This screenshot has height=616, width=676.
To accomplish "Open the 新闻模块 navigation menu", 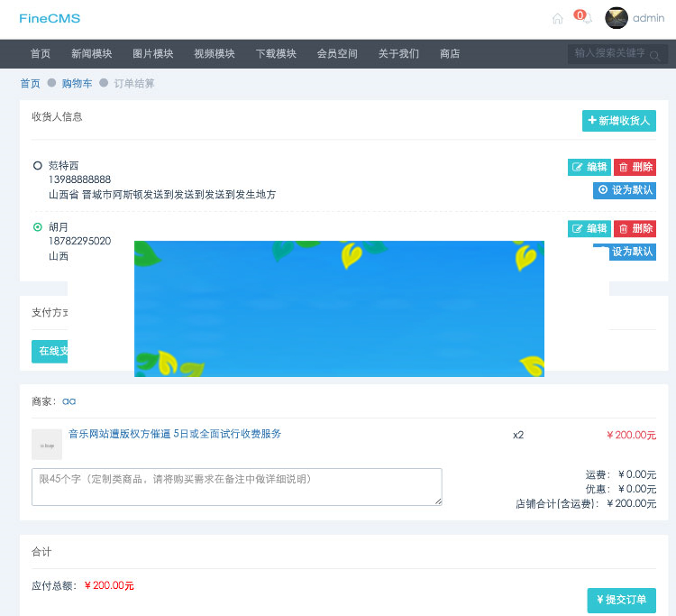I will click(91, 54).
